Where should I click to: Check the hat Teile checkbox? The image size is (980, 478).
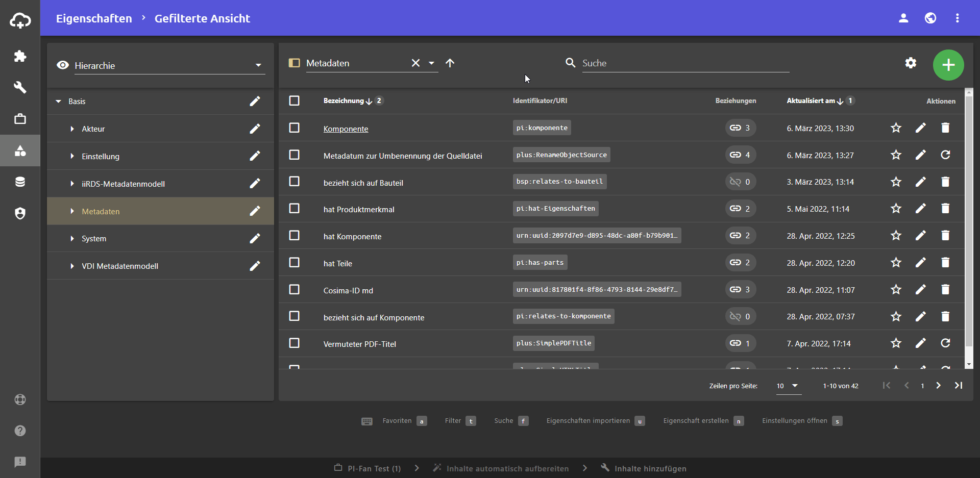coord(294,262)
